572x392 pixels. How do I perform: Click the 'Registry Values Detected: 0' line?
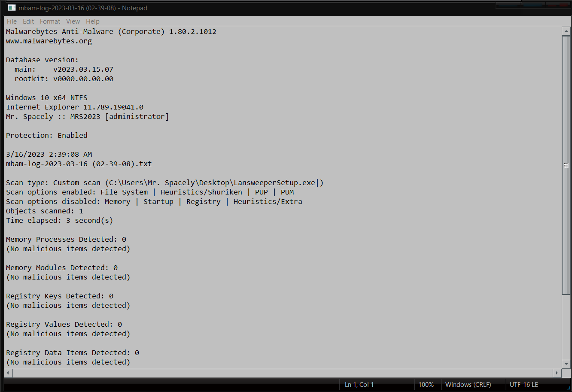click(x=64, y=325)
